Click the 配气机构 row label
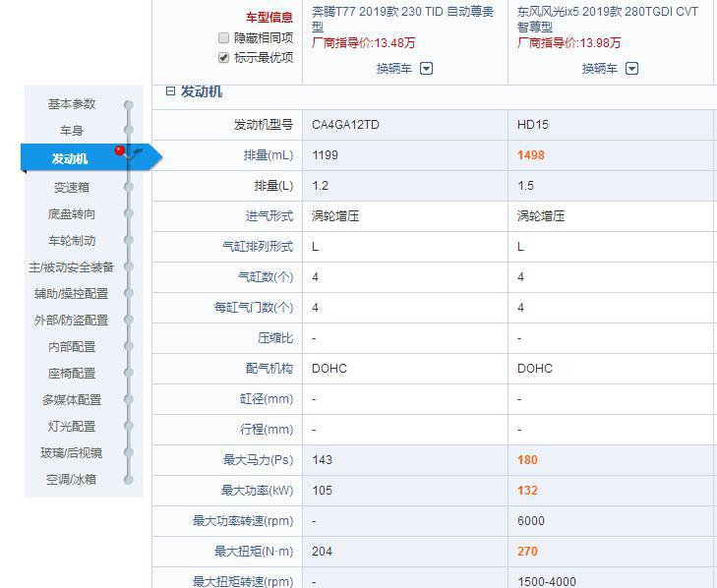 click(269, 368)
